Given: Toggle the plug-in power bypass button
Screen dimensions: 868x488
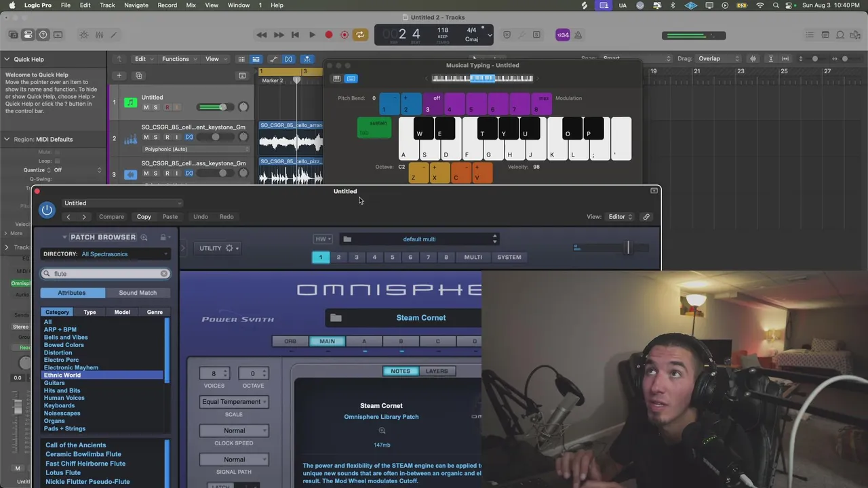Looking at the screenshot, I should (47, 209).
